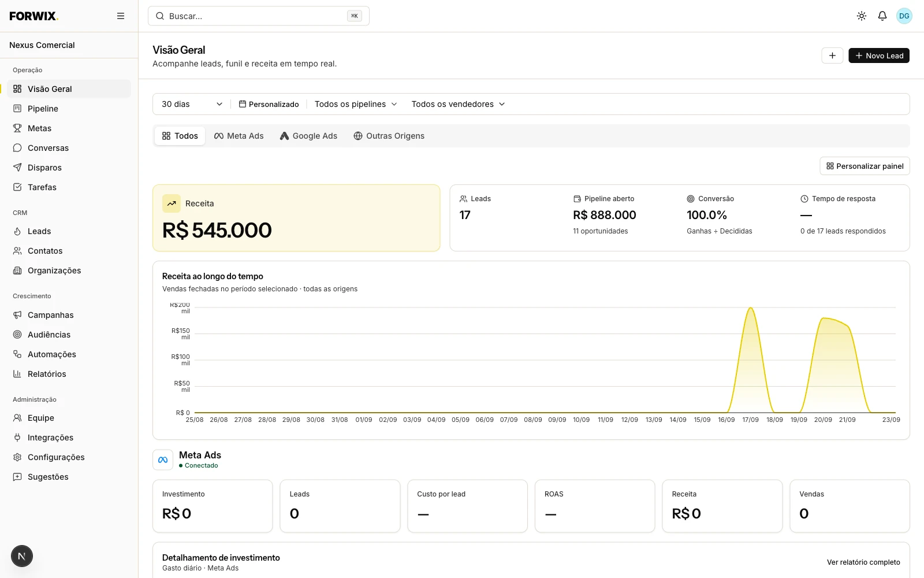This screenshot has width=924, height=578.
Task: Click the Equipe people icon
Action: point(17,418)
